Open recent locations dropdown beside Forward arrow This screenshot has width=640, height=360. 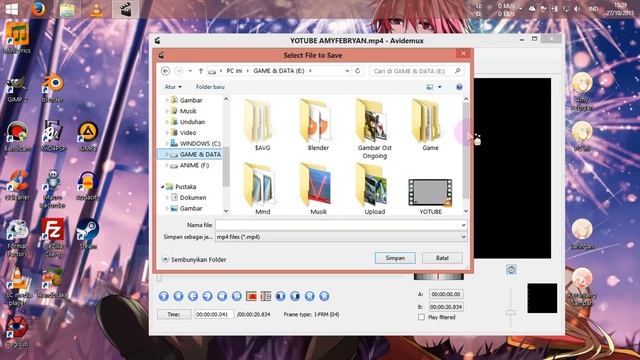click(190, 71)
